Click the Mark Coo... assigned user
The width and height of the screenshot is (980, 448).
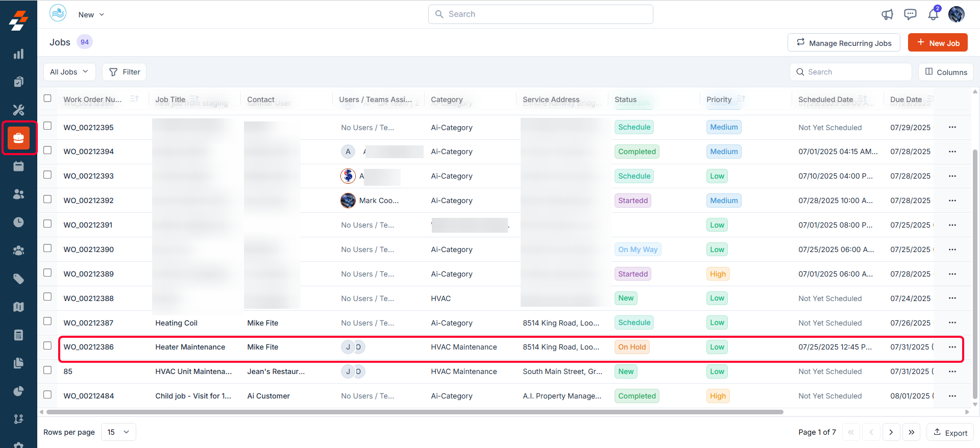[x=370, y=201]
